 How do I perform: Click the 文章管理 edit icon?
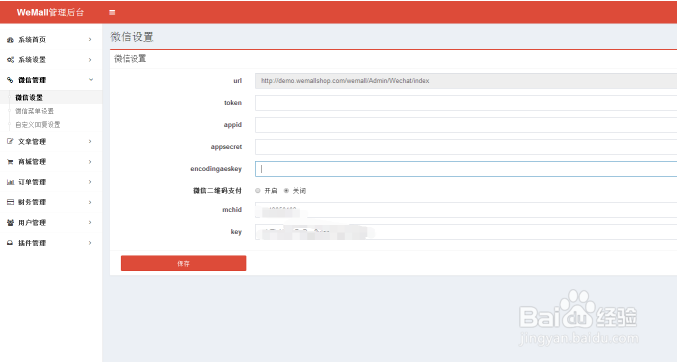[x=10, y=141]
